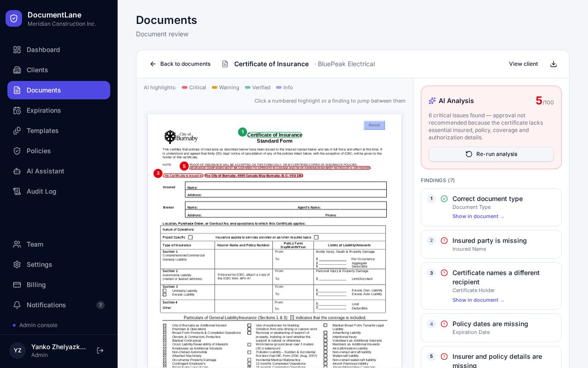Tick the Project Specific checkbox in the form
This screenshot has height=368, width=588.
pyautogui.click(x=190, y=237)
